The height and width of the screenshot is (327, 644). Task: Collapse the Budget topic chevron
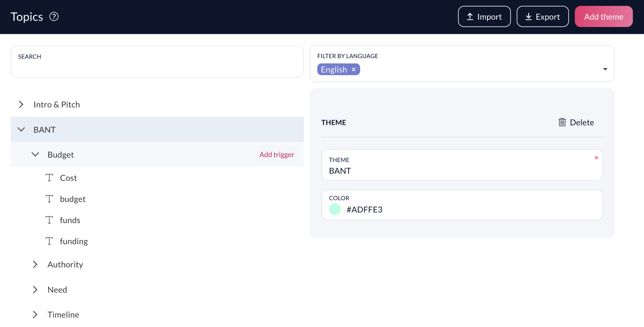pos(35,155)
